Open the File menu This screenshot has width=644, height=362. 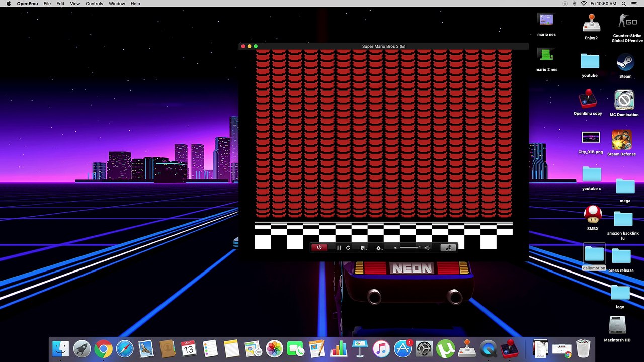pyautogui.click(x=47, y=4)
